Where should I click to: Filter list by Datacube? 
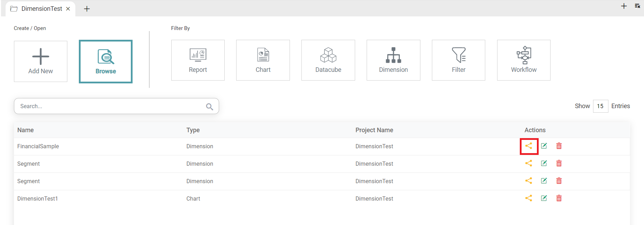click(328, 60)
